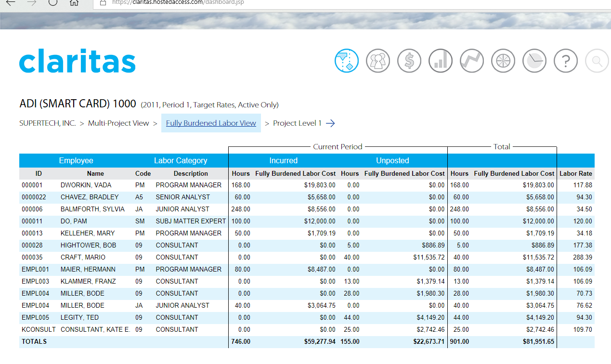The image size is (611, 364).
Task: Open the blue filter/drill-down icon
Action: [347, 61]
